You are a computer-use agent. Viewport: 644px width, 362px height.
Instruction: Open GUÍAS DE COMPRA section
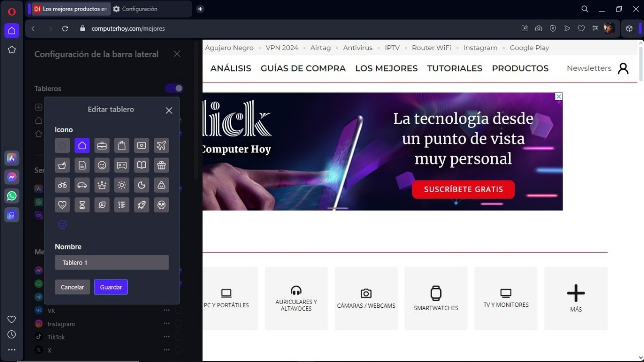(303, 68)
